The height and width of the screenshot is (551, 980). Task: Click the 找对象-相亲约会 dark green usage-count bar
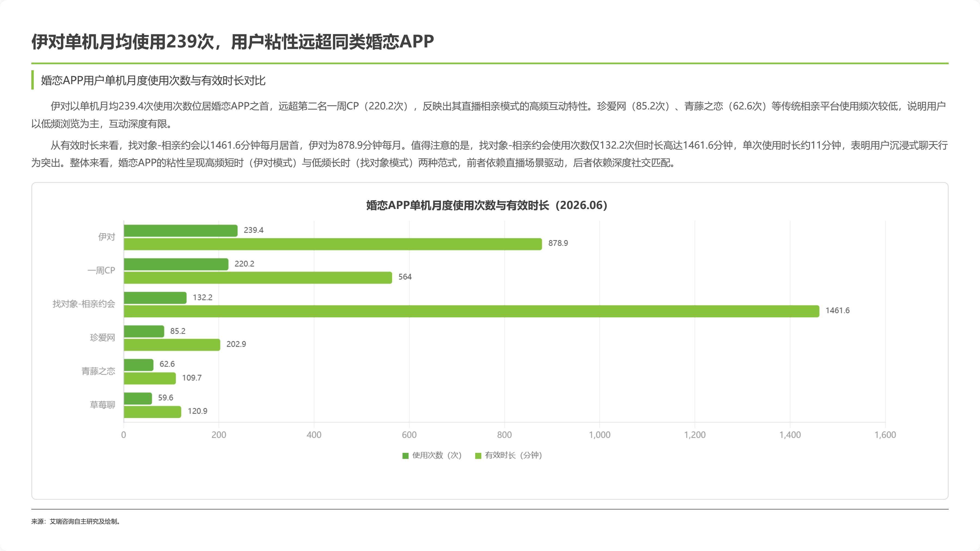click(155, 298)
